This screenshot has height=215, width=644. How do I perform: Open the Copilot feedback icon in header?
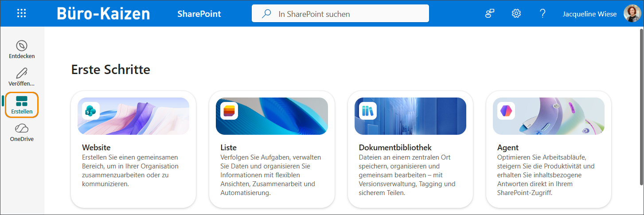coord(489,13)
